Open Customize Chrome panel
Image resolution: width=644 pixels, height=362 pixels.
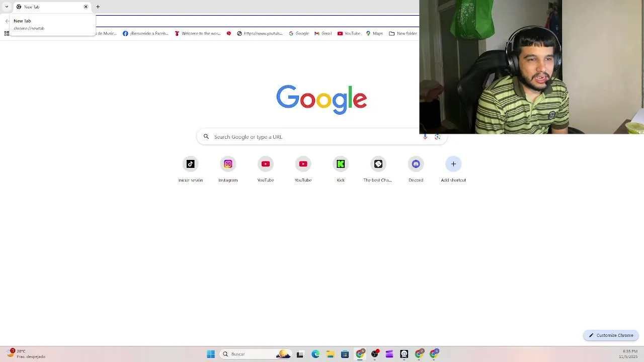click(611, 335)
